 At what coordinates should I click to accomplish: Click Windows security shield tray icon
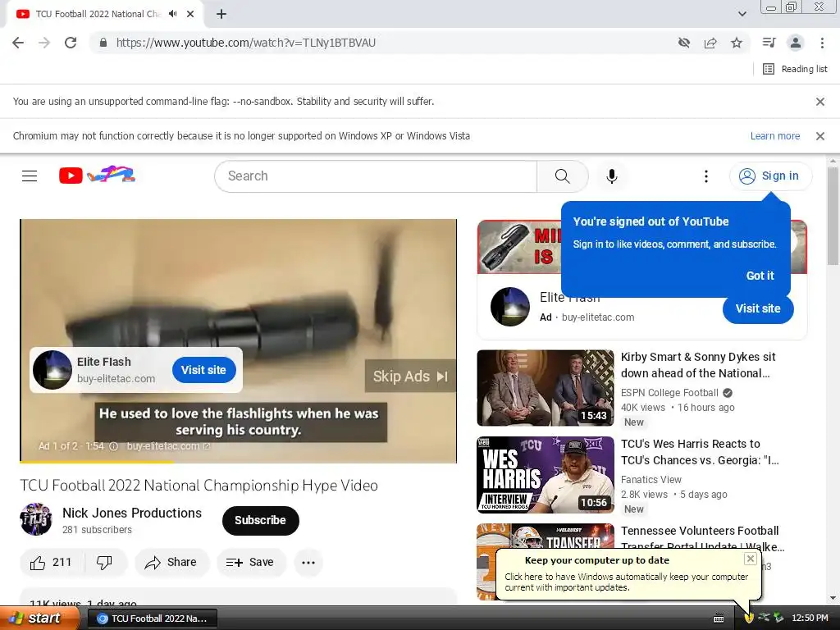click(x=749, y=619)
